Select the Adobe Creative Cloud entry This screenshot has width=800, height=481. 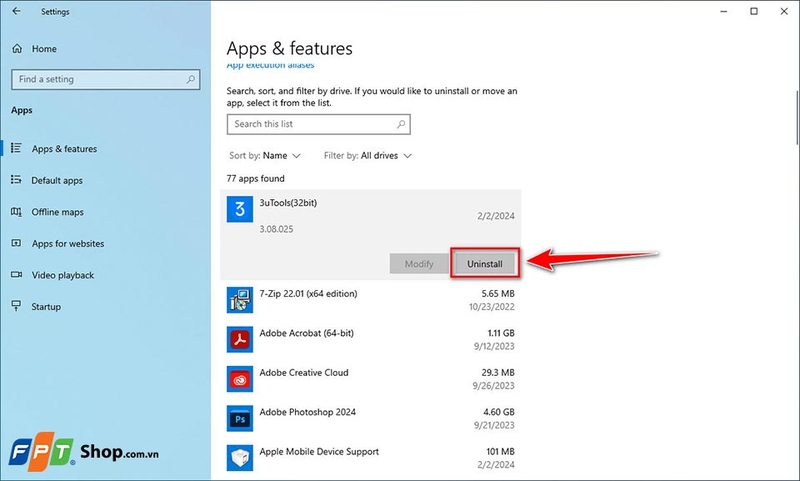(370, 379)
